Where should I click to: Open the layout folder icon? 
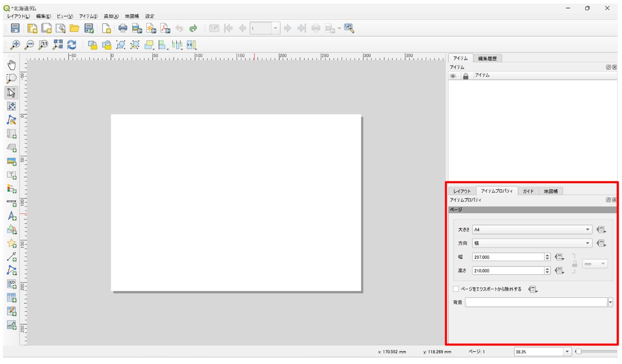[x=74, y=28]
